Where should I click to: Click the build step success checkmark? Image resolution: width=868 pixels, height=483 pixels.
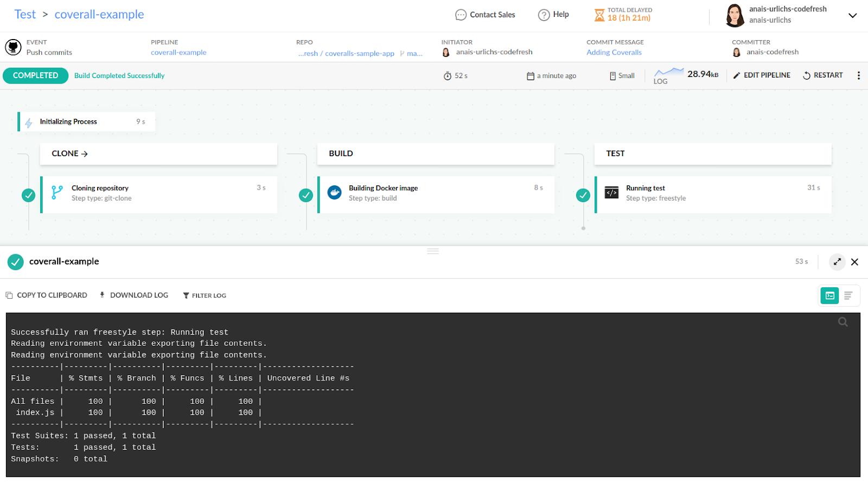(x=306, y=195)
